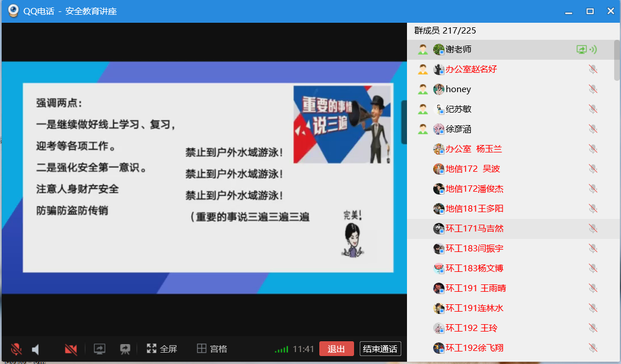Click the muted mic beside 办公室赵名好
This screenshot has width=621, height=364.
click(x=593, y=69)
